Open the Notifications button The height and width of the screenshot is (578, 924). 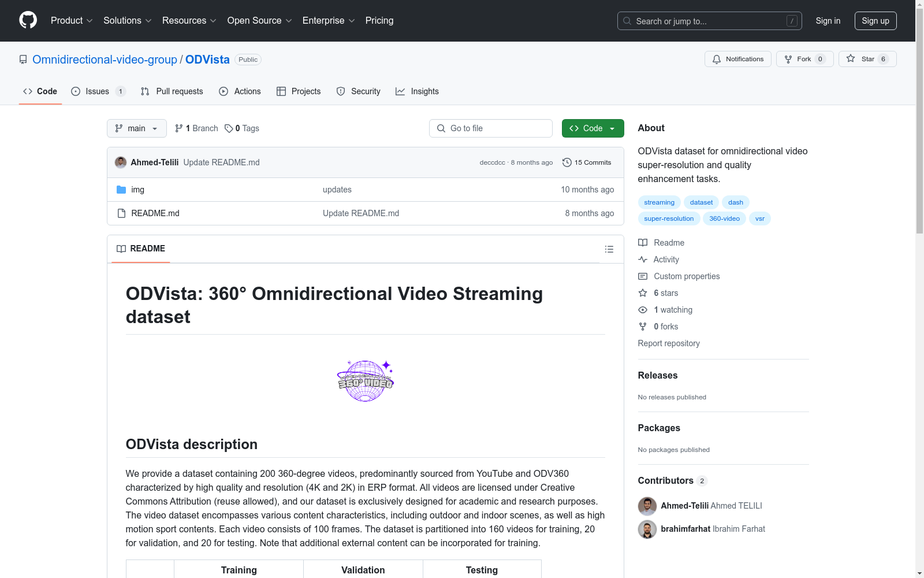pos(738,59)
